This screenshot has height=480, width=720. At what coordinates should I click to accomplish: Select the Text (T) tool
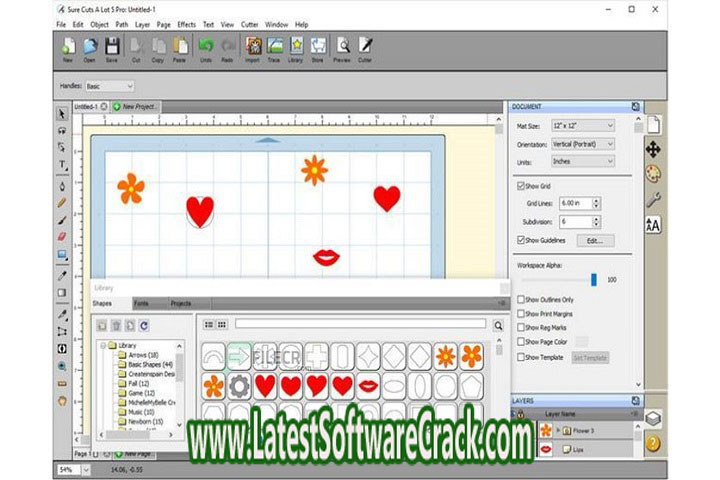62,165
